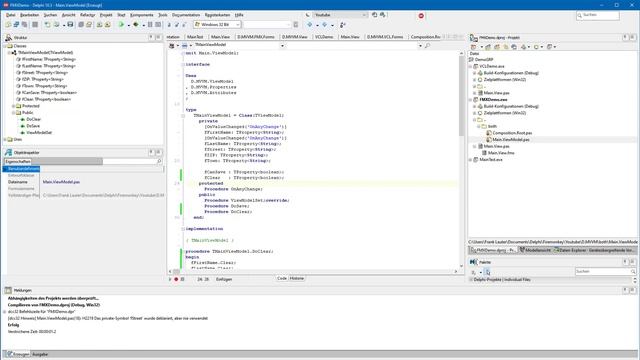Switch to the VCLDemo editor tab
The image size is (640, 360).
pyautogui.click(x=324, y=37)
